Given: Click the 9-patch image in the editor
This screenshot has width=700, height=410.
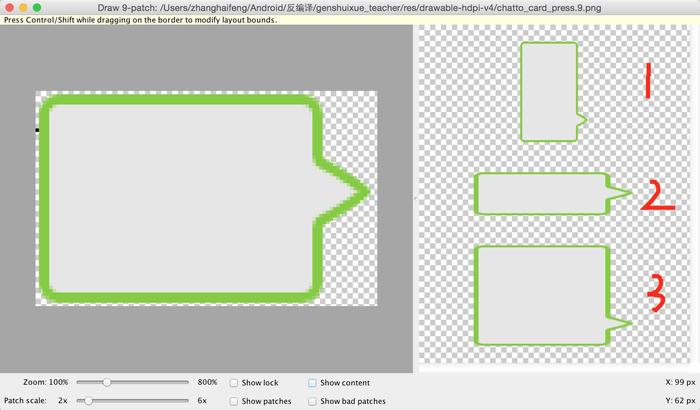Looking at the screenshot, I should click(x=206, y=199).
